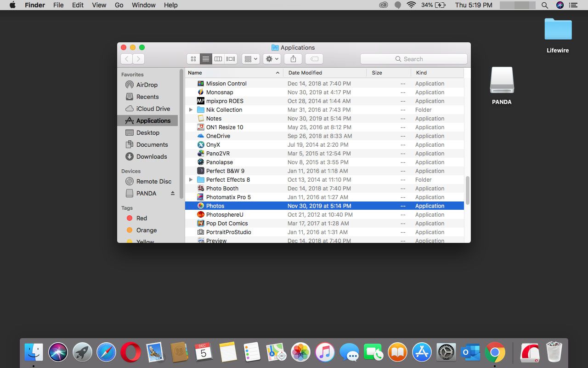Switch Finder to column view
588x368 pixels.
(218, 59)
